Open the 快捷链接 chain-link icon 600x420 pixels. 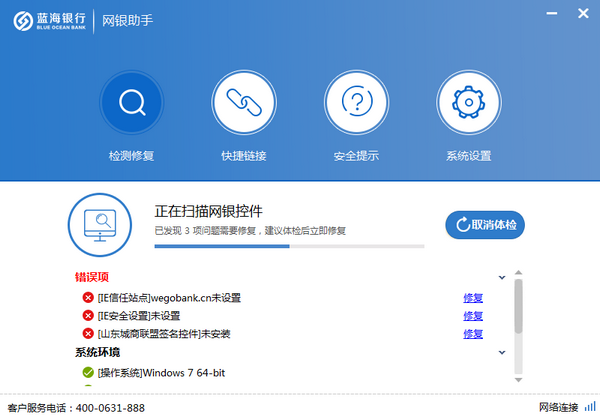click(244, 102)
